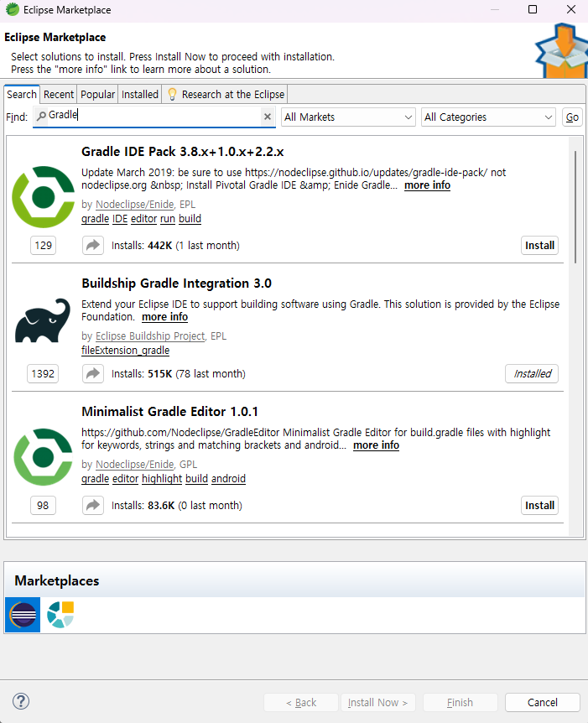
Task: Share the Minimalist Gradle Editor solution
Action: (93, 506)
